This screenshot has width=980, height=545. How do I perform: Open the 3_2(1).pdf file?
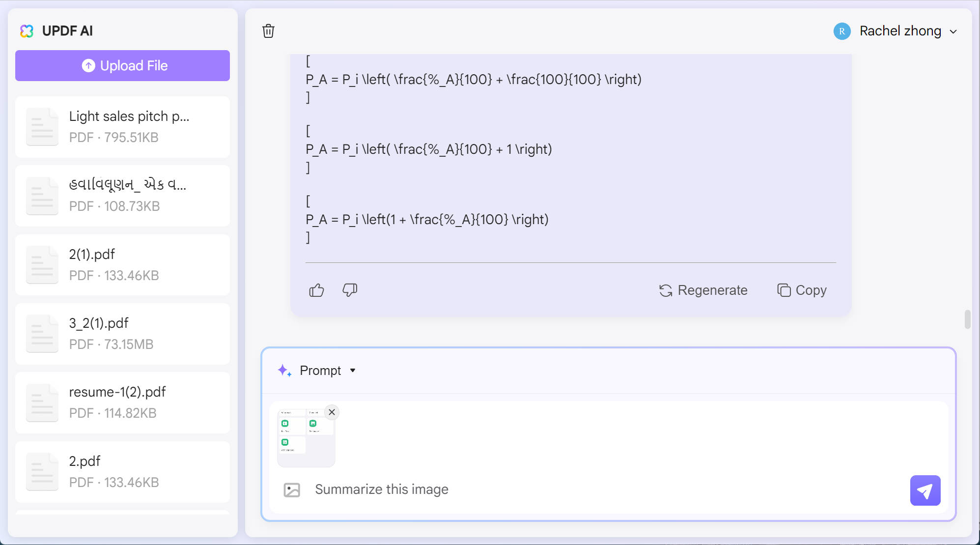point(122,334)
